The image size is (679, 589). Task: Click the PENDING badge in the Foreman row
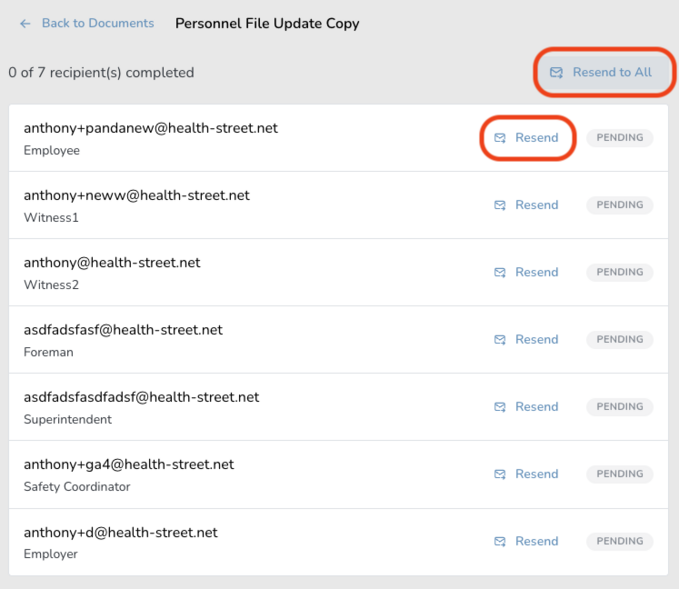[620, 339]
